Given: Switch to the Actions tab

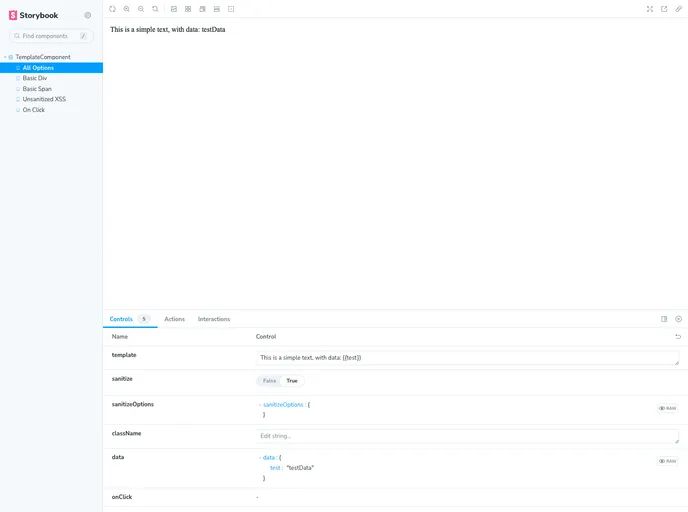Looking at the screenshot, I should [174, 319].
